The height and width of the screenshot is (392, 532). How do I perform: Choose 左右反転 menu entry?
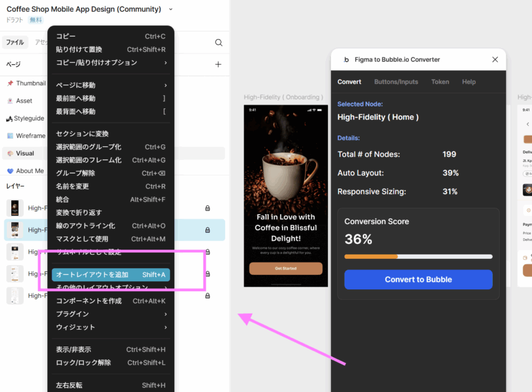pyautogui.click(x=111, y=385)
